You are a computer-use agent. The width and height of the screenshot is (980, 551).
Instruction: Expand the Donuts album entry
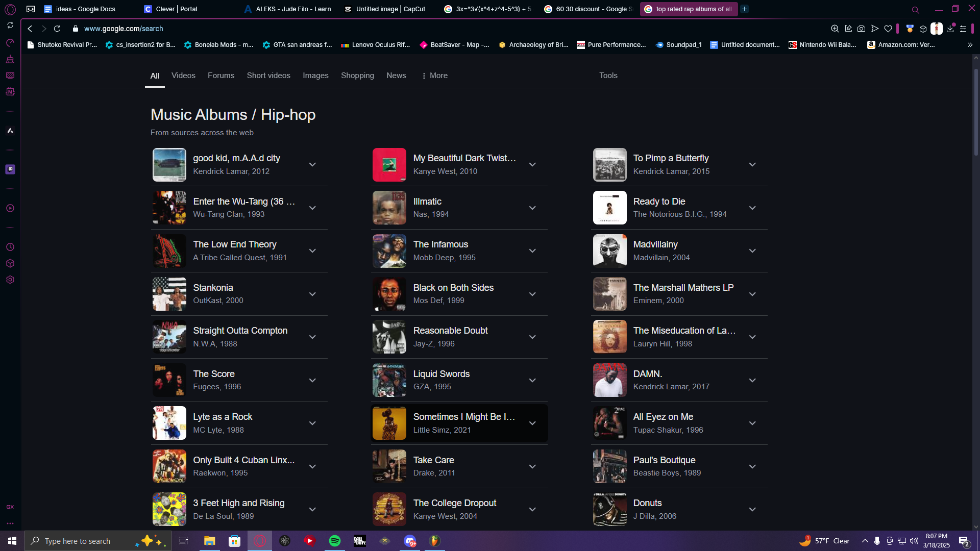(x=752, y=510)
